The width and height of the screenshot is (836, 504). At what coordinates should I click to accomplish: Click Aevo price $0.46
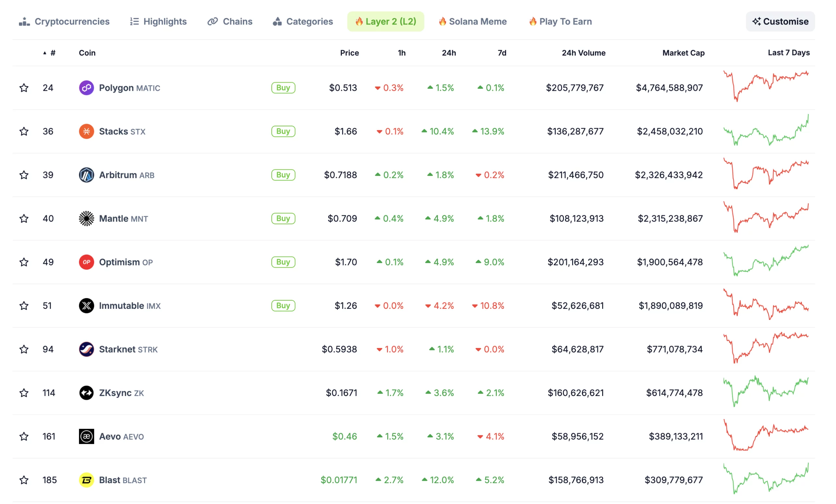click(x=345, y=436)
